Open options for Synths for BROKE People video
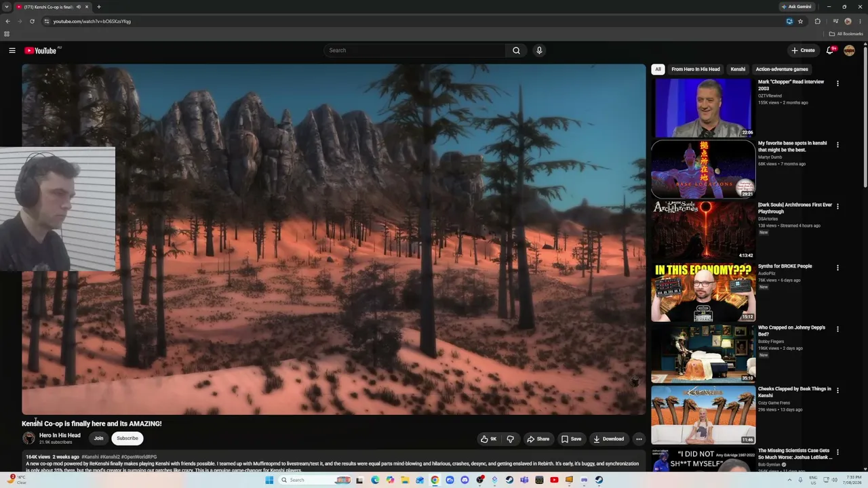The image size is (868, 488). click(837, 268)
